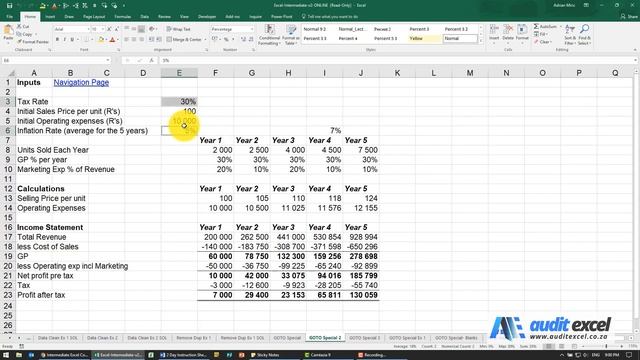
Task: Toggle Italic formatting
Action: pyautogui.click(x=64, y=40)
